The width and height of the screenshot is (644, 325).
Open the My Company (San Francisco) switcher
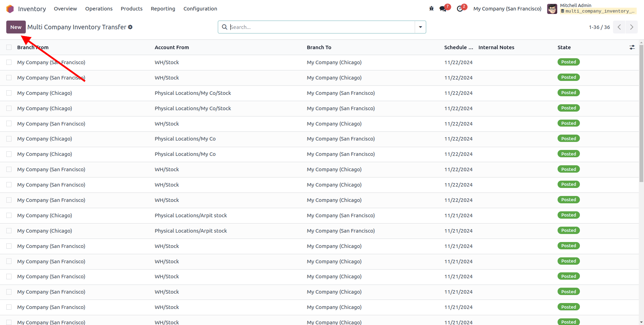click(507, 9)
